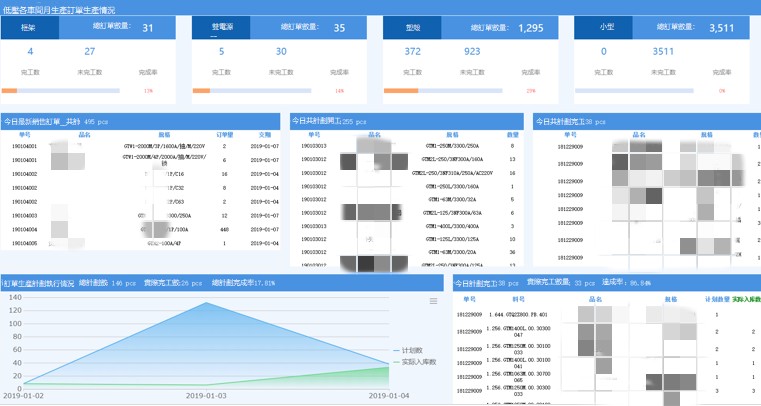Click the 訂單量 column header

225,133
